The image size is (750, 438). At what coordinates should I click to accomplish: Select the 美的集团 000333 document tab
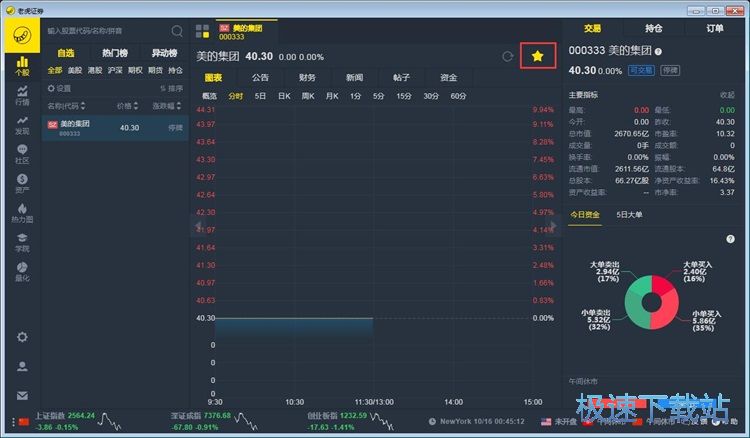247,32
